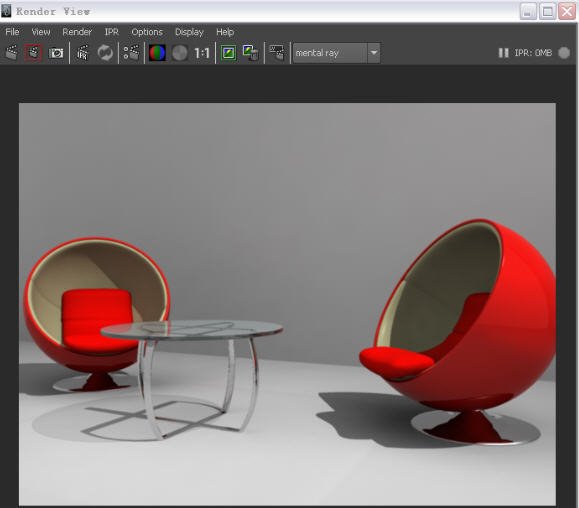The width and height of the screenshot is (579, 508).
Task: Click the Keep Image green framed icon
Action: [x=229, y=53]
